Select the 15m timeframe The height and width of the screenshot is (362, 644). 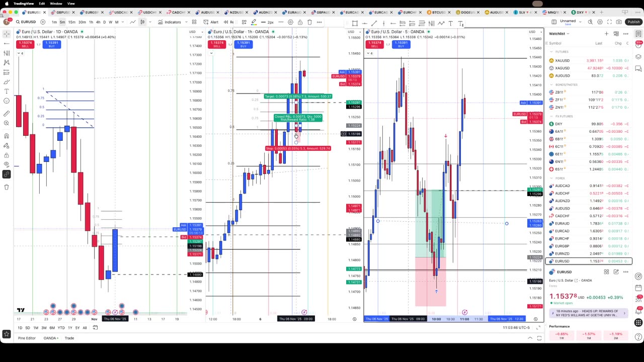[72, 22]
